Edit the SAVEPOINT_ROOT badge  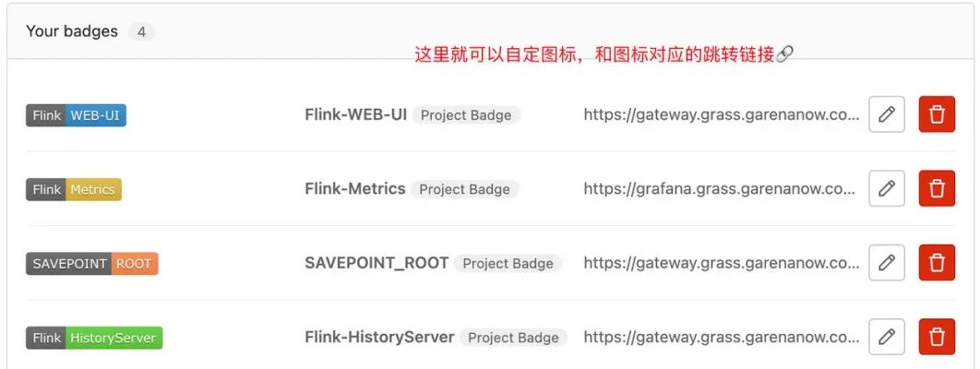click(887, 263)
